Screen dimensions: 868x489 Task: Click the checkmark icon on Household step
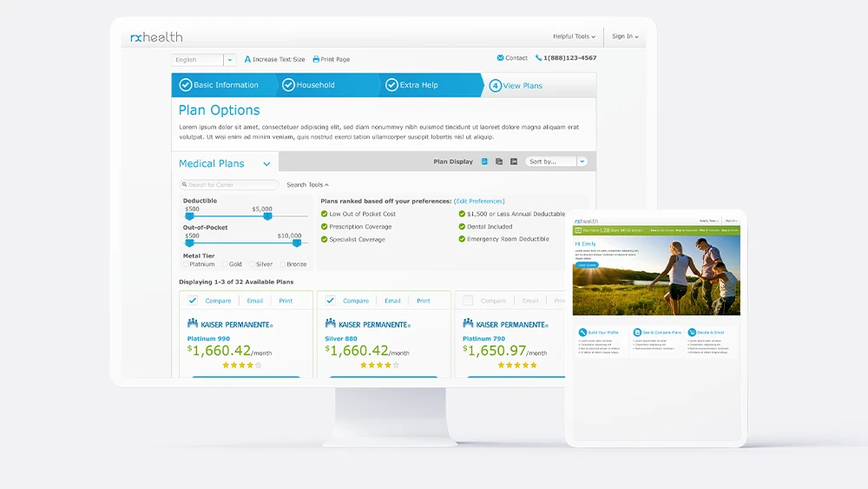click(288, 85)
